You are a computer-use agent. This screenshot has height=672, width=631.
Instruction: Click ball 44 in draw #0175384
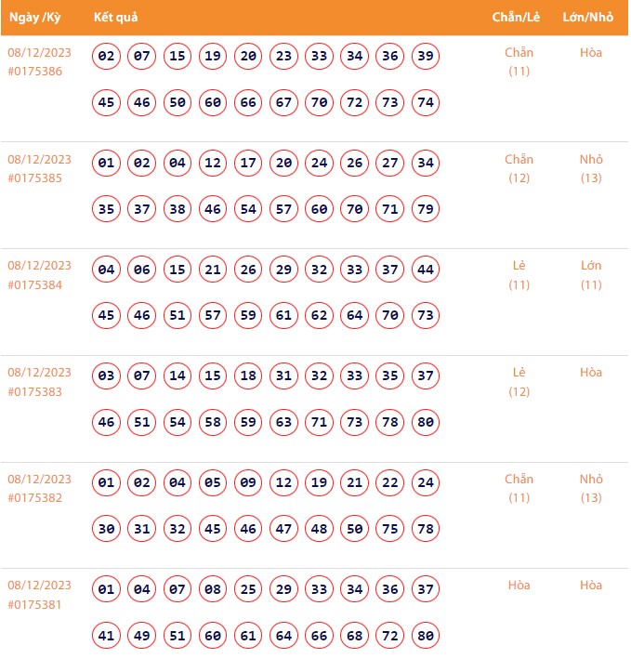[426, 270]
